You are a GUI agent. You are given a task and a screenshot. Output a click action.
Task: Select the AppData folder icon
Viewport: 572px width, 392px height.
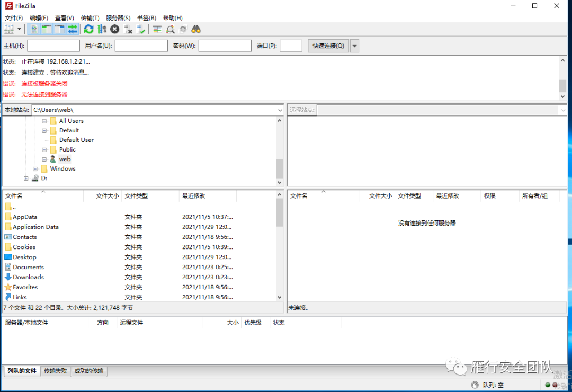pyautogui.click(x=8, y=217)
